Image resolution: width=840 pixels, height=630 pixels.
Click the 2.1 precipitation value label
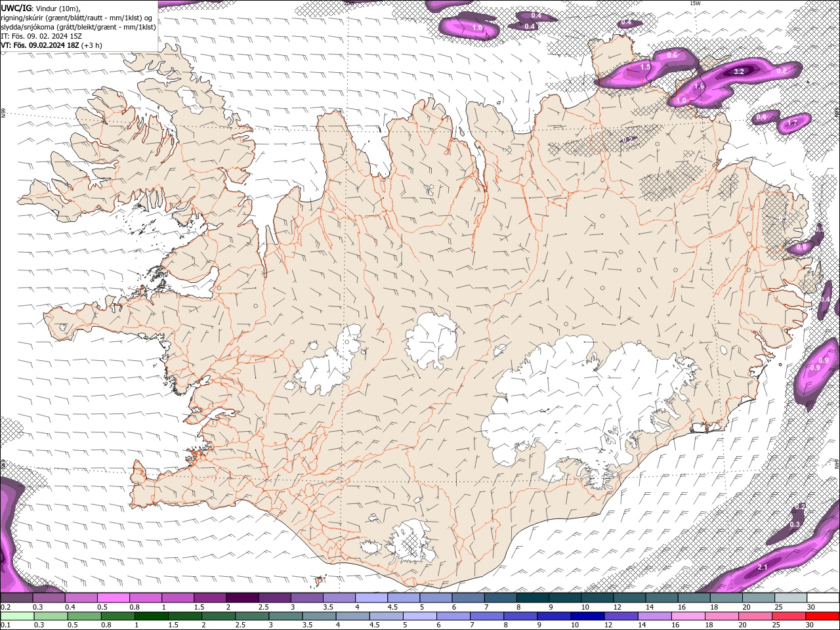[763, 567]
